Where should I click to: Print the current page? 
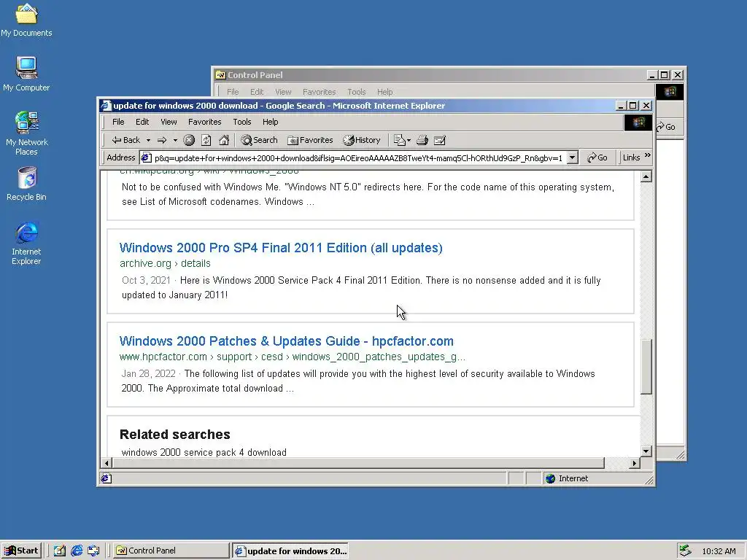pyautogui.click(x=422, y=140)
